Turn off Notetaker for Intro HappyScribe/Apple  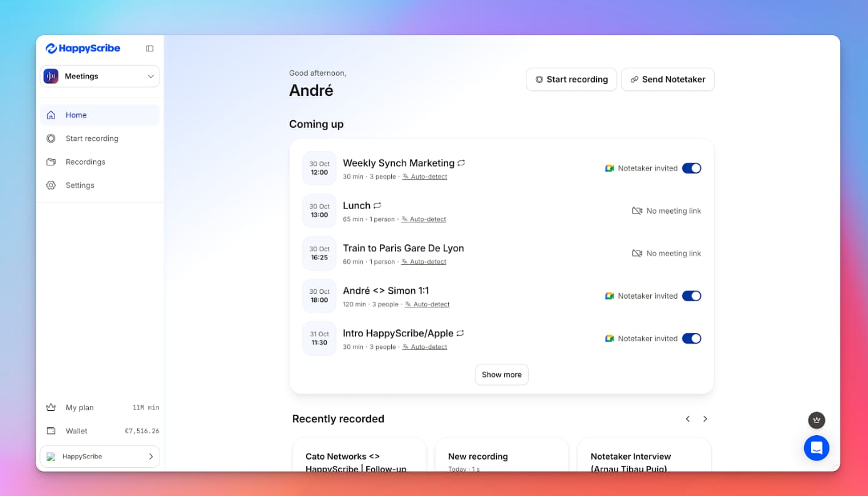[691, 339]
